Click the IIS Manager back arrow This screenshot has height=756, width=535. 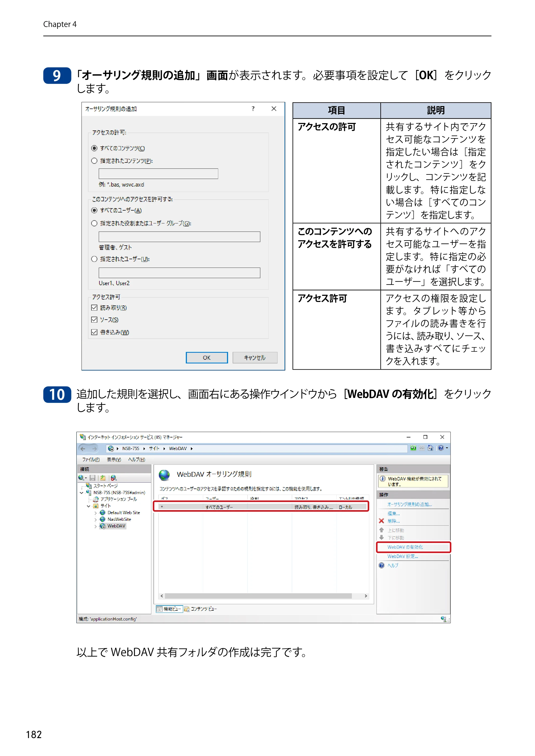tap(83, 448)
